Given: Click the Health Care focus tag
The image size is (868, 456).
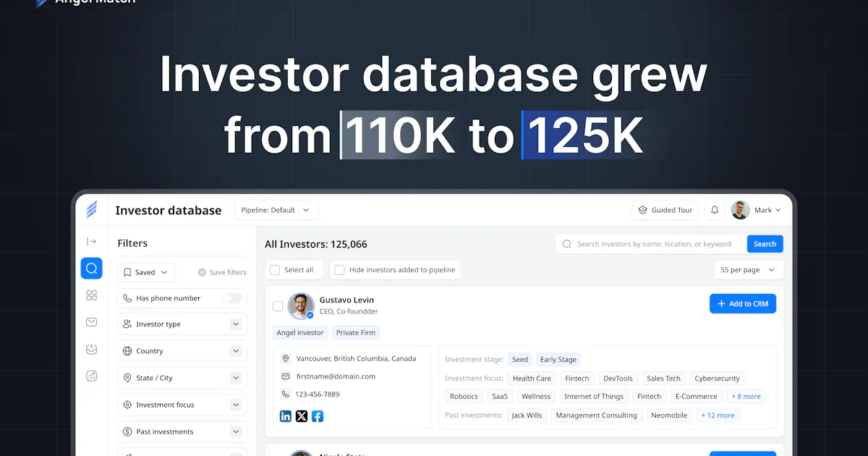Looking at the screenshot, I should [x=532, y=379].
